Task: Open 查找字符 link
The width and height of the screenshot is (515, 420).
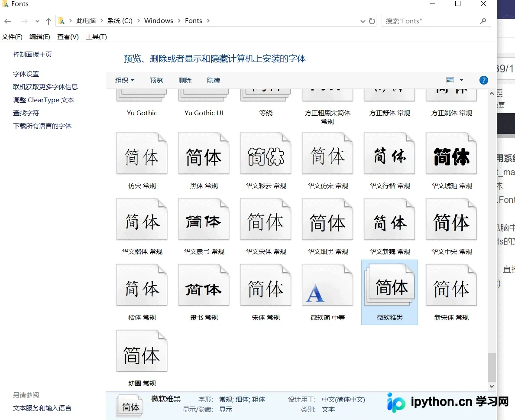Action: click(26, 113)
